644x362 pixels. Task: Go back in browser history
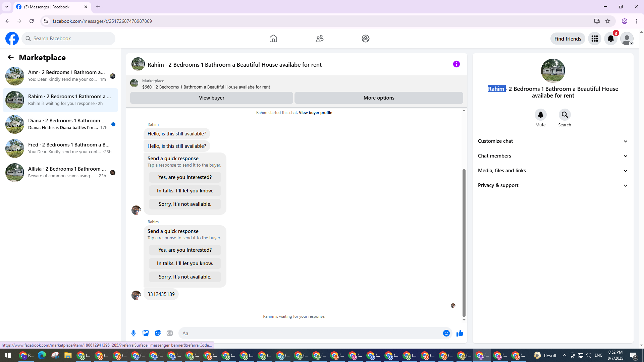[7, 21]
